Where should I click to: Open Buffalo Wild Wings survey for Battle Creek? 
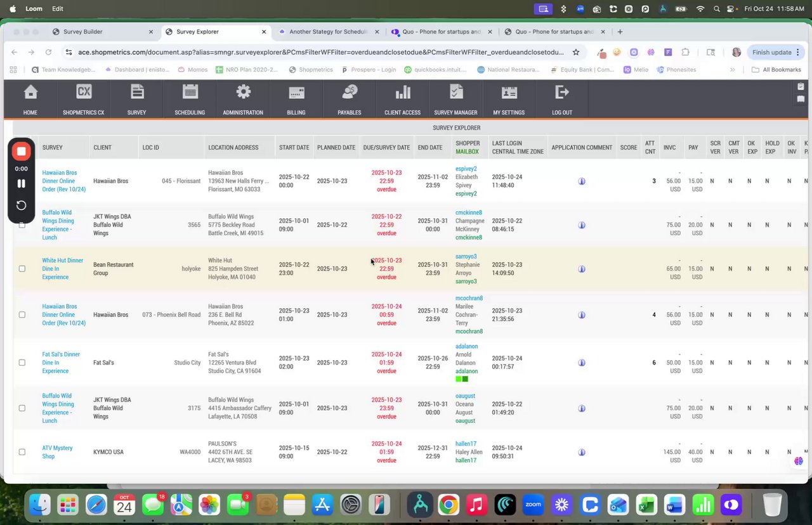(x=58, y=225)
